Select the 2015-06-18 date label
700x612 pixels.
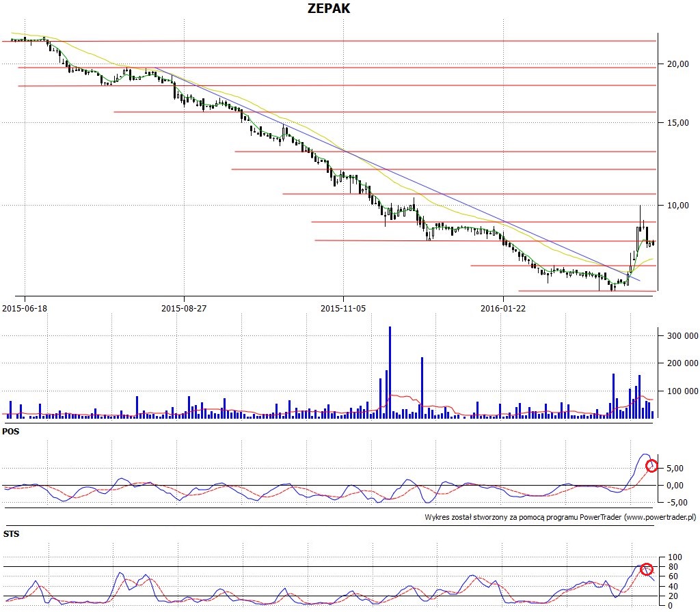pos(25,308)
